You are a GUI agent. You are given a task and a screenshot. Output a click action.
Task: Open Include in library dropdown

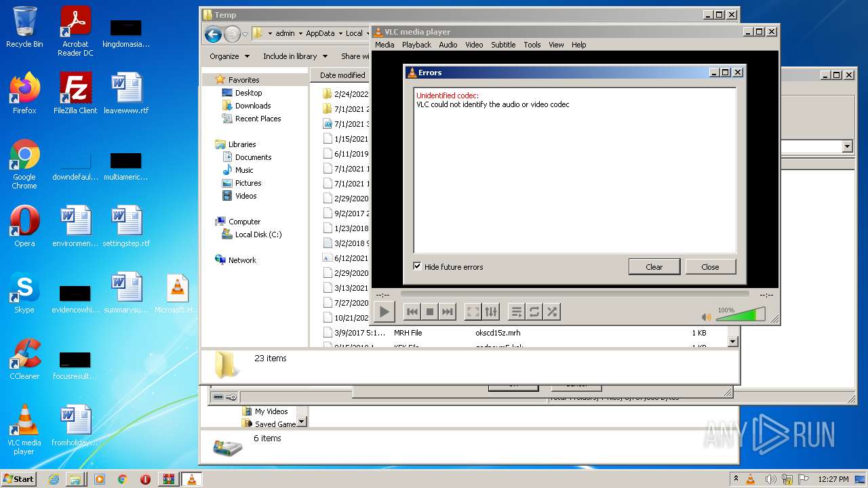(x=295, y=56)
